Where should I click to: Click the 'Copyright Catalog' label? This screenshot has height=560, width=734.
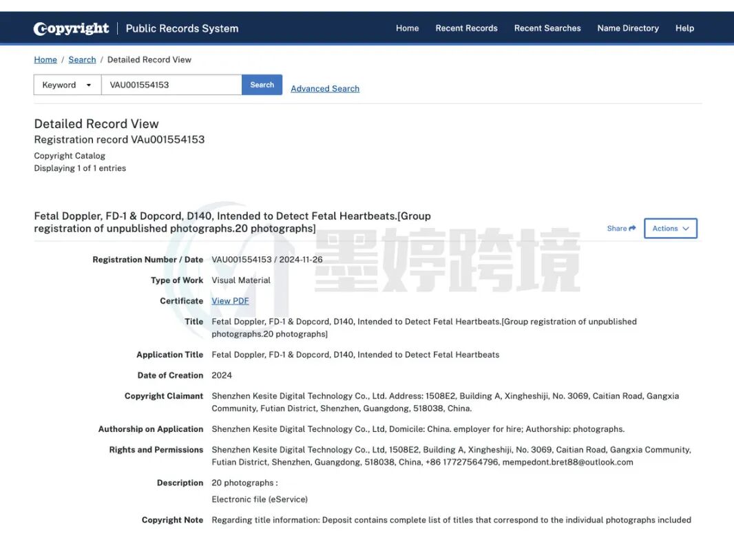pyautogui.click(x=70, y=156)
